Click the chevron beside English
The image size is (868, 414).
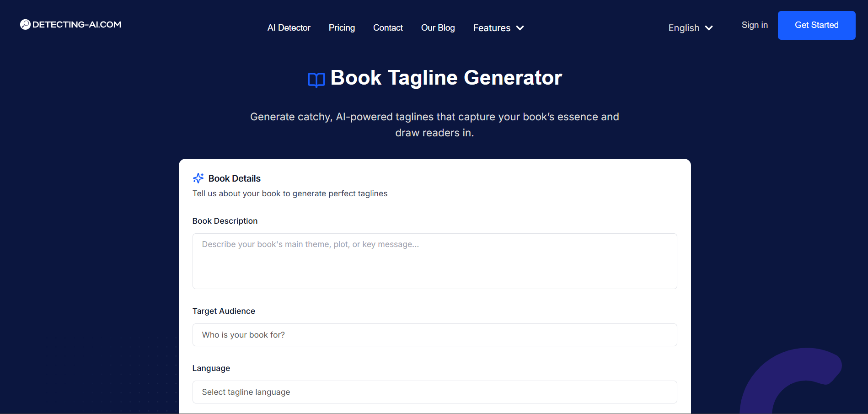coord(708,28)
